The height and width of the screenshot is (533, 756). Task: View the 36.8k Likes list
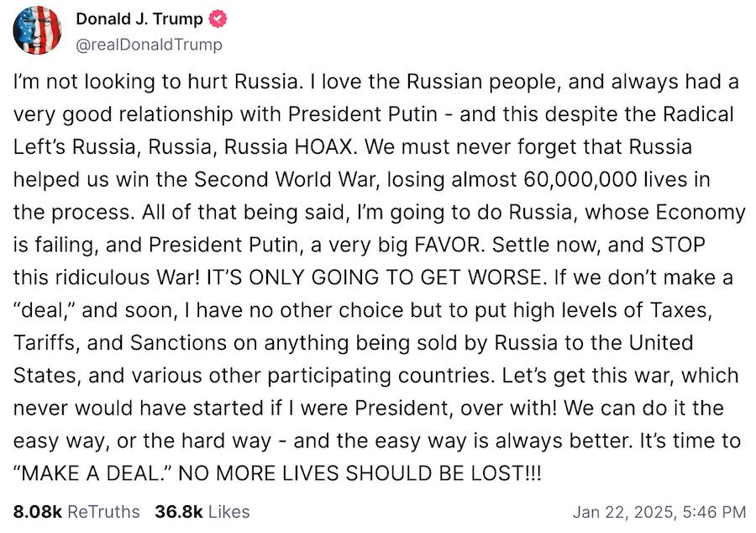click(x=202, y=511)
